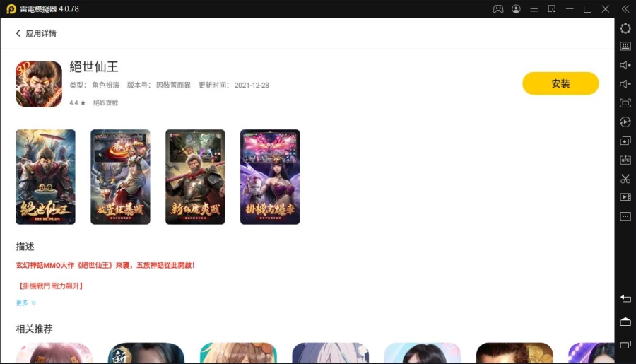Click the 【掛機戰鬥 戰力飆升】 text
The width and height of the screenshot is (636, 364).
51,286
